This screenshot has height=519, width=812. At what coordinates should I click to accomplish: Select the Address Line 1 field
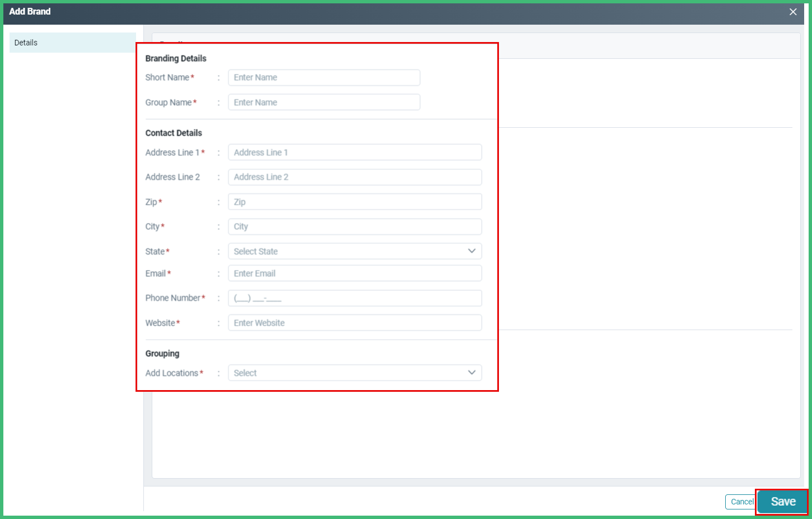354,152
